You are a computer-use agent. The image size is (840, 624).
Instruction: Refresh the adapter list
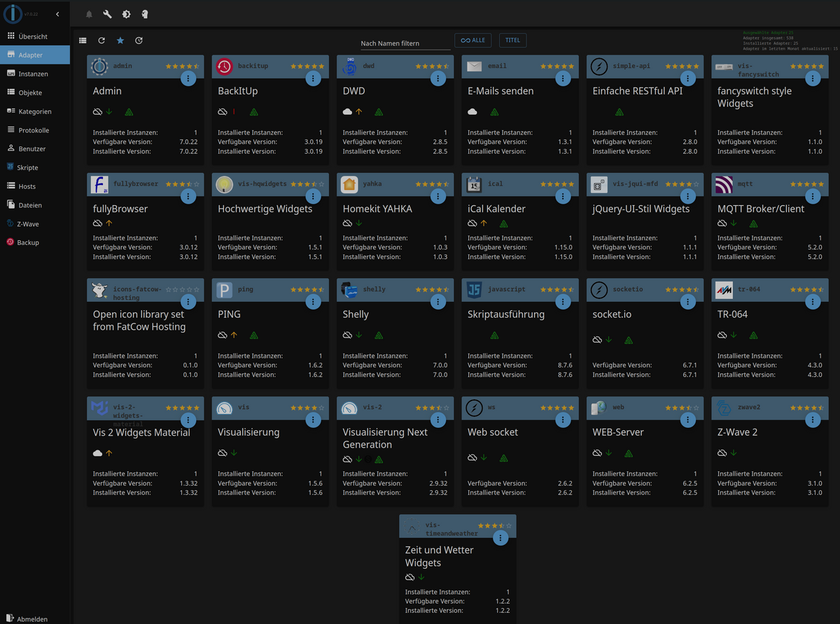101,41
